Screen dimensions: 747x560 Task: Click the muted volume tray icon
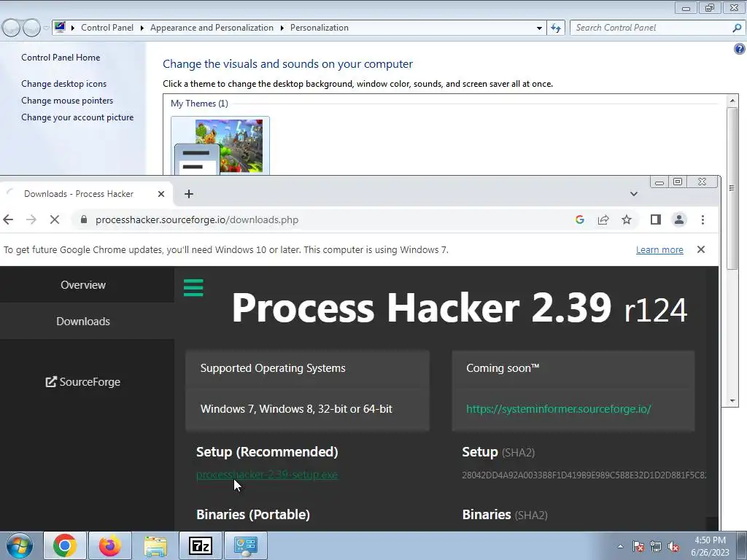(x=673, y=546)
